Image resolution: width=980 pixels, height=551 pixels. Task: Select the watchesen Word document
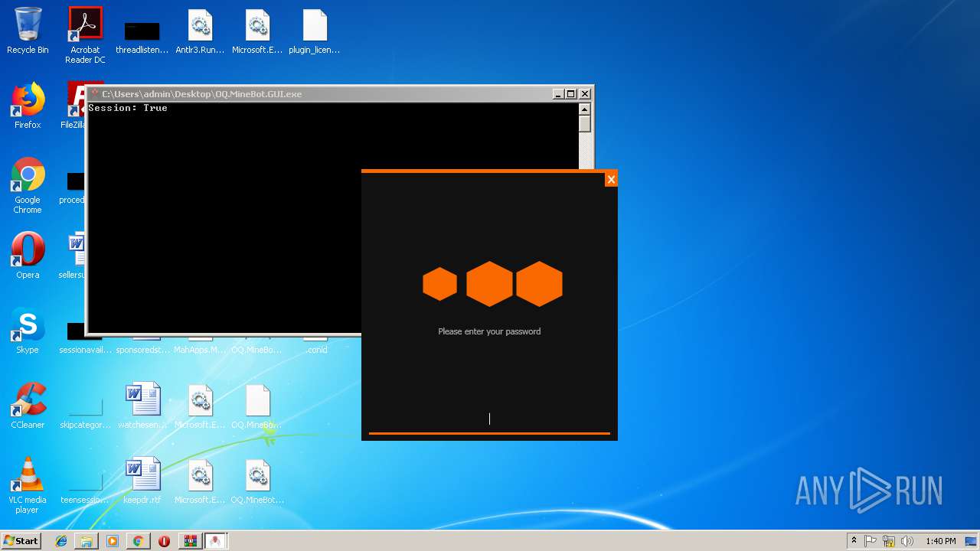click(x=142, y=405)
